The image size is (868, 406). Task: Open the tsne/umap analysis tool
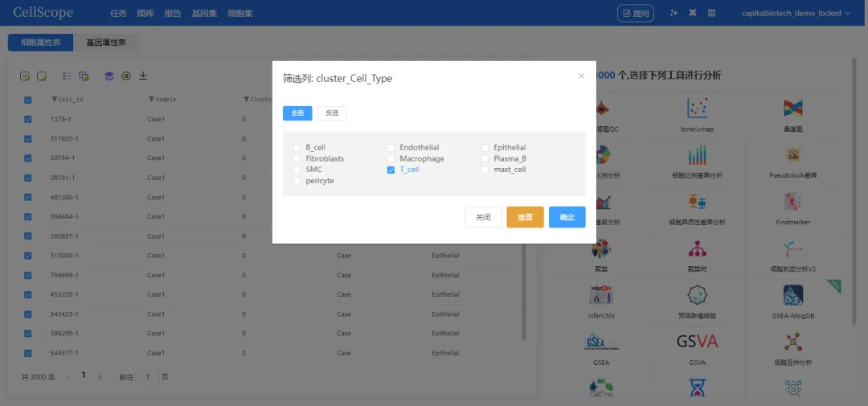point(697,109)
